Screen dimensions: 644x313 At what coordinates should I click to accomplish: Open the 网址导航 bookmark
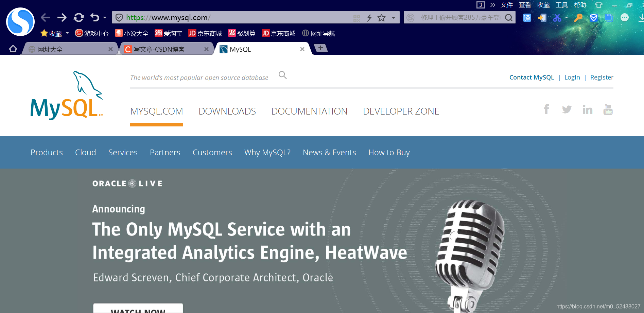318,33
